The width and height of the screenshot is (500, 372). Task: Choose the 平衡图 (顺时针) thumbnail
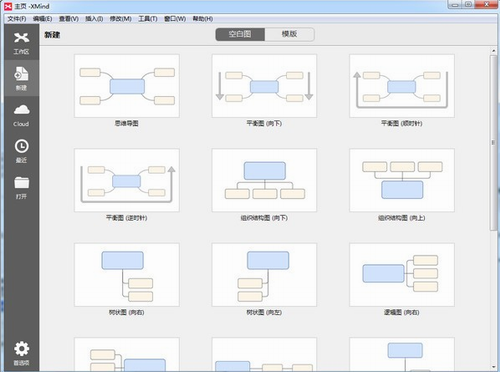pyautogui.click(x=402, y=86)
